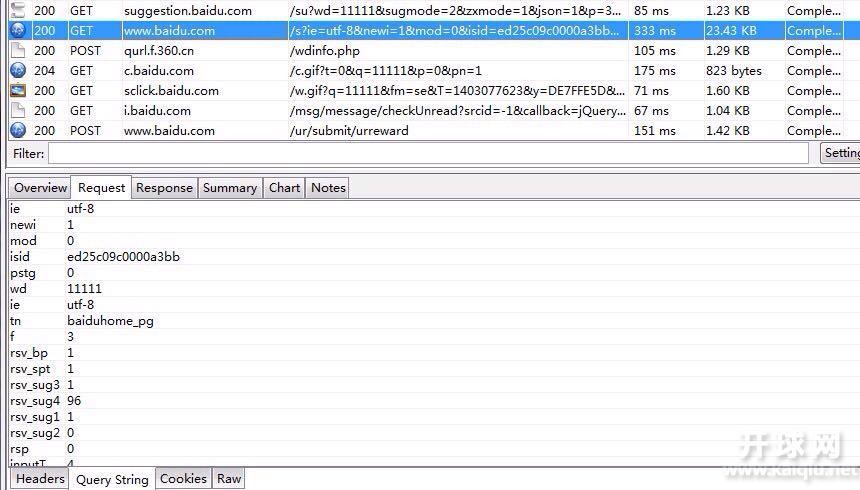Image resolution: width=860 pixels, height=490 pixels.
Task: Click the 333 ms duration cell
Action: [655, 31]
